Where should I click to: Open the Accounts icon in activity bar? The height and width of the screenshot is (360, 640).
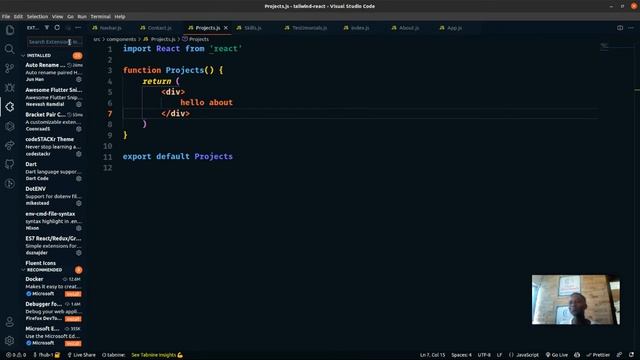point(10,322)
